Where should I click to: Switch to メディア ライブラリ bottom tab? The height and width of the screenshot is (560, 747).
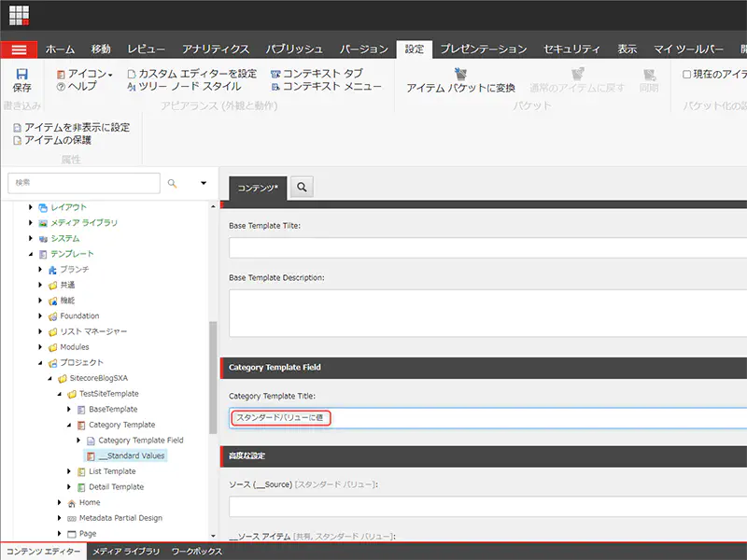pyautogui.click(x=126, y=552)
